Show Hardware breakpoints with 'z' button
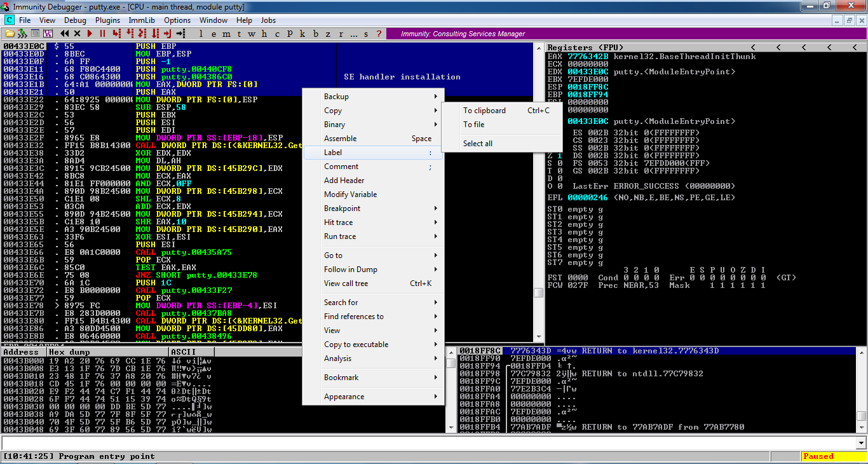Viewport: 868px width, 464px height. 328,34
